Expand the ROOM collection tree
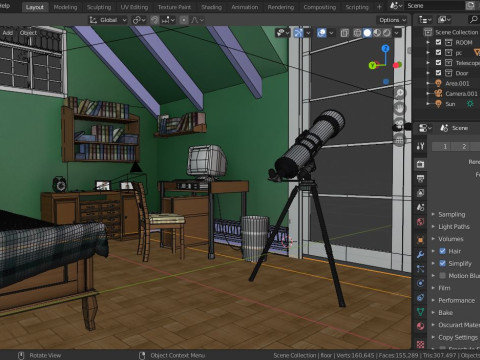 [428, 42]
